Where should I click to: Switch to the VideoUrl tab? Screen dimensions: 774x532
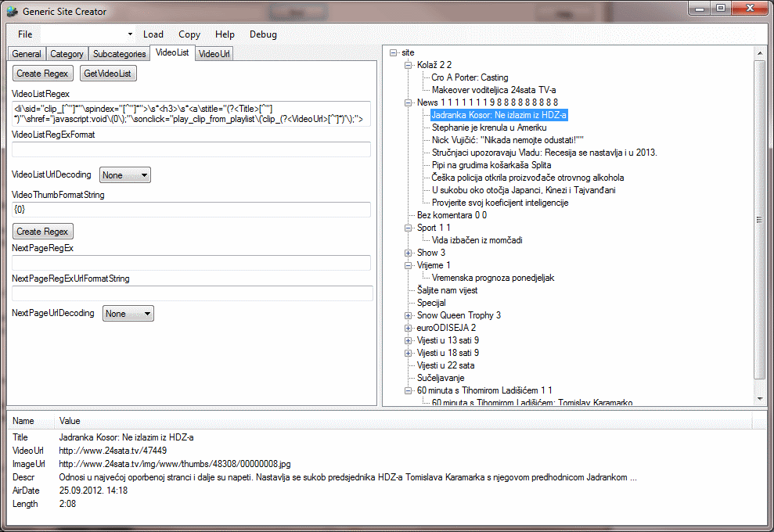(x=214, y=54)
